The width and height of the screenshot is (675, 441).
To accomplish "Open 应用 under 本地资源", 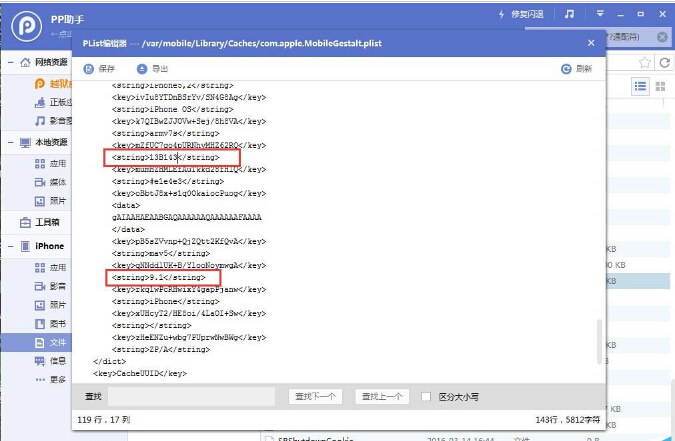I will point(50,164).
